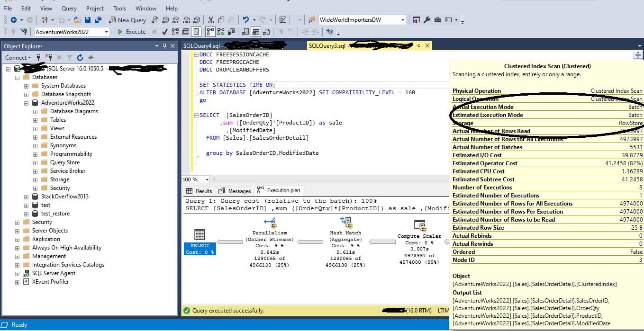
Task: Select the Hash Match operator in plan
Action: 345,223
